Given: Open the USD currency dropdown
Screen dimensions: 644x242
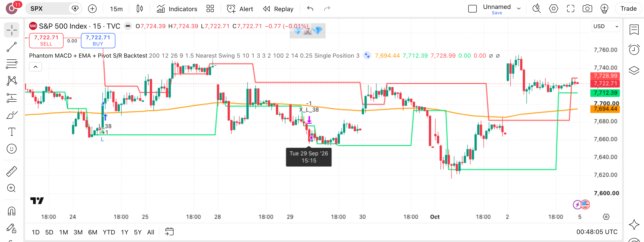Looking at the screenshot, I should tap(606, 26).
